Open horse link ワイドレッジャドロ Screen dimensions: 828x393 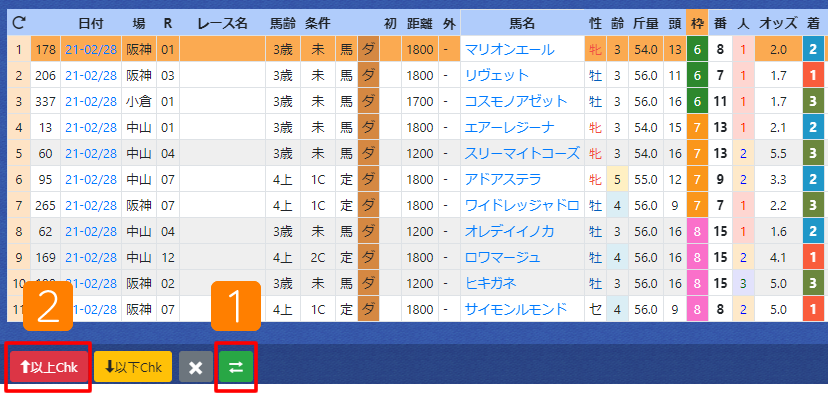522,205
